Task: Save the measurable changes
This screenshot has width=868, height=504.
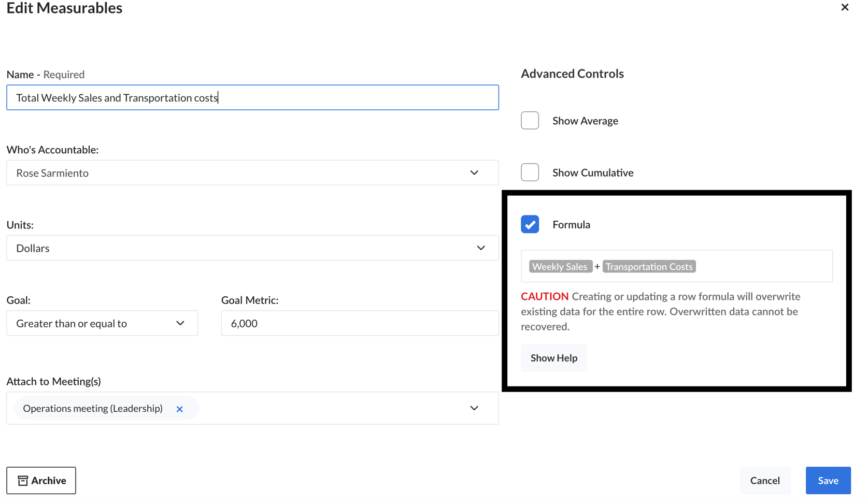Action: tap(828, 480)
